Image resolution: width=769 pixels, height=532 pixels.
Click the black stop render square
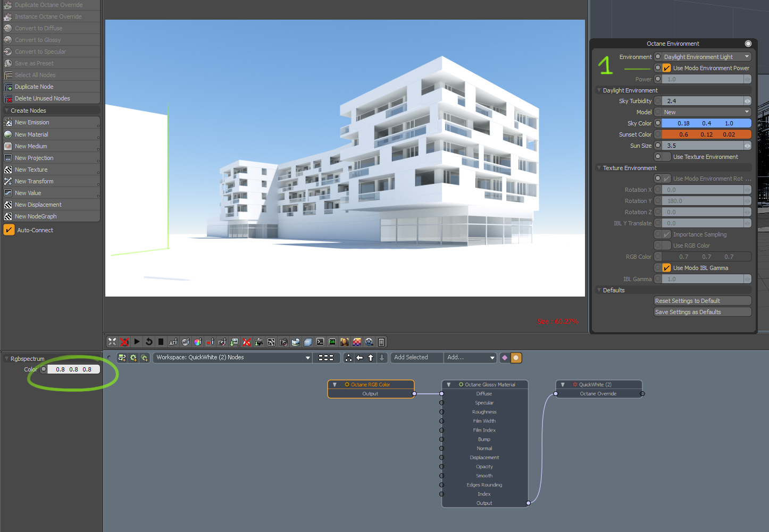[x=161, y=342]
